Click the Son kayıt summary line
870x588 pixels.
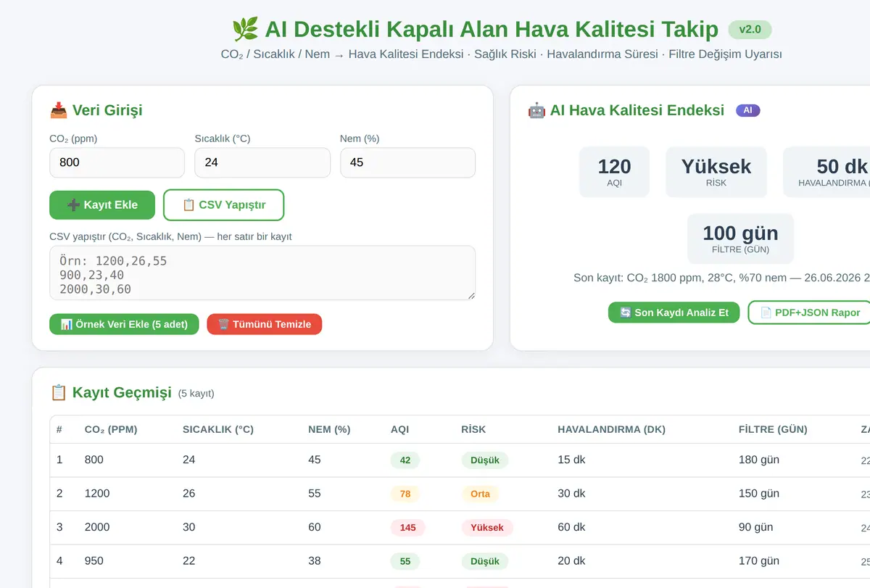tap(721, 278)
